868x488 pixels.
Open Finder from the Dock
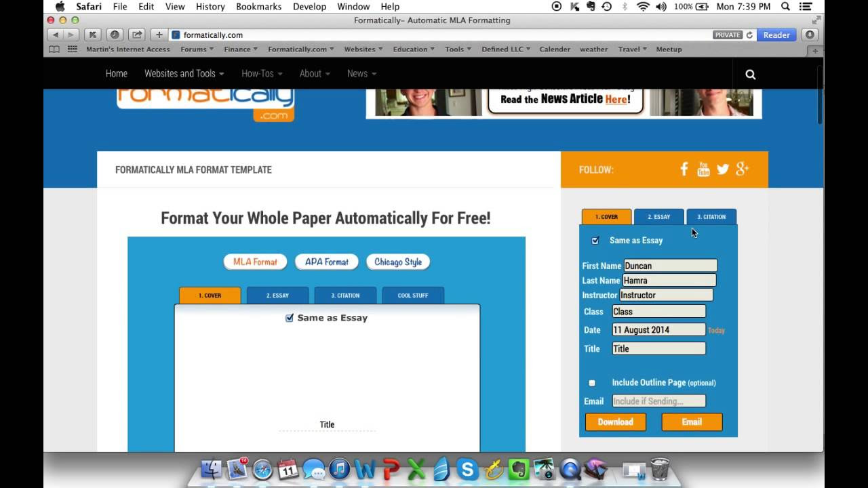coord(212,469)
